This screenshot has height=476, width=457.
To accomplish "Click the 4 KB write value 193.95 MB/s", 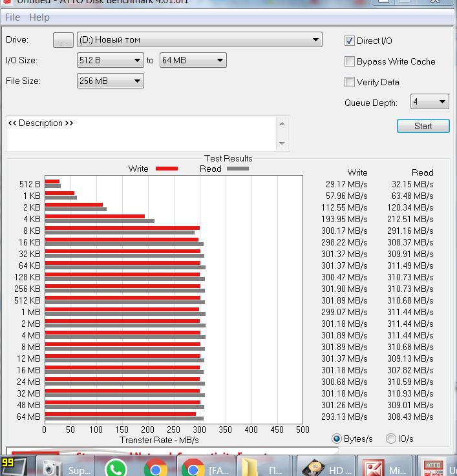I will [x=345, y=219].
